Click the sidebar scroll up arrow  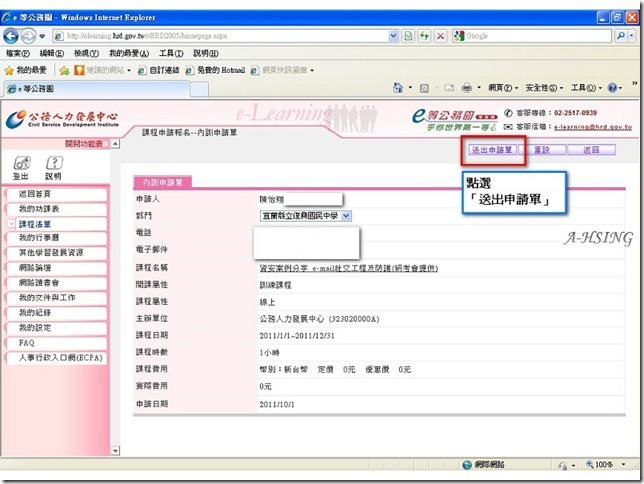click(x=116, y=144)
